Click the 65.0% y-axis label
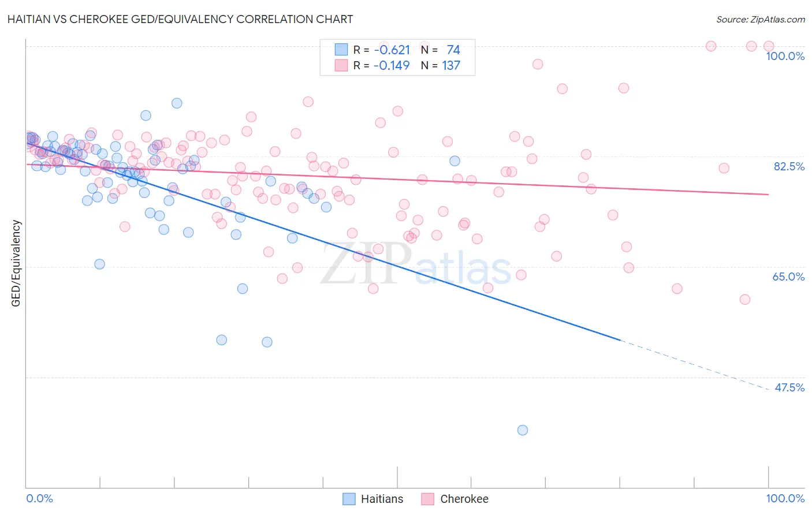Viewport: 812px width, 515px height. (x=788, y=277)
